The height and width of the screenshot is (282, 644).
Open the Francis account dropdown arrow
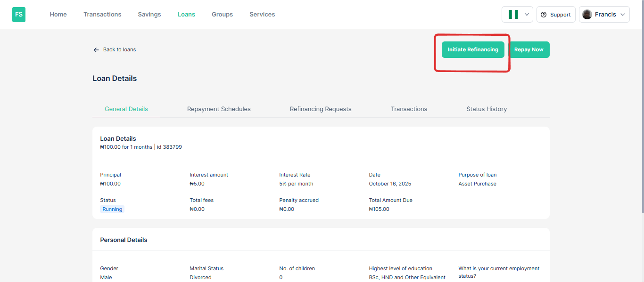[x=623, y=15]
